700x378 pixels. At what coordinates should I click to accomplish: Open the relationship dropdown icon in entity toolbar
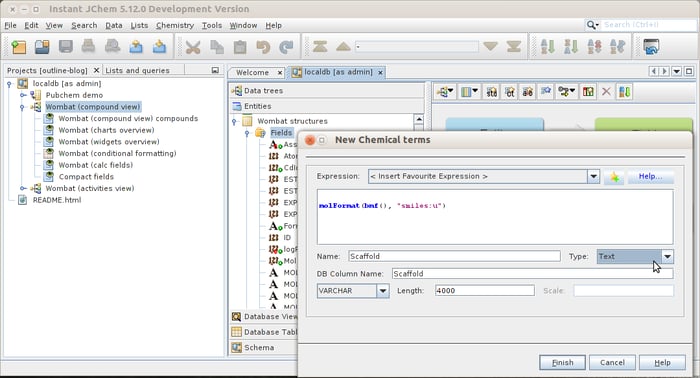[x=567, y=92]
